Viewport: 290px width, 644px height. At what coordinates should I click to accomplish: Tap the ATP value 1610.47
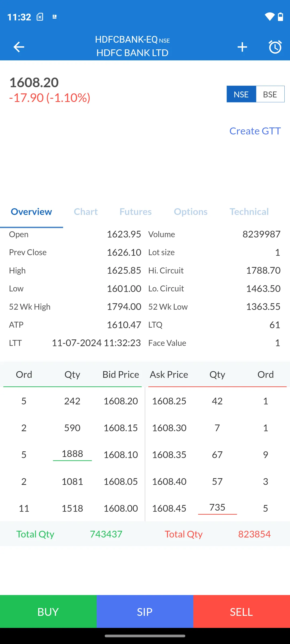(124, 325)
